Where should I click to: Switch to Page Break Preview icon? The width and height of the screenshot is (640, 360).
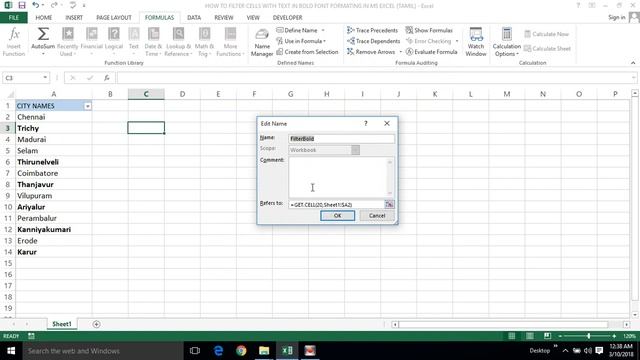tap(547, 336)
